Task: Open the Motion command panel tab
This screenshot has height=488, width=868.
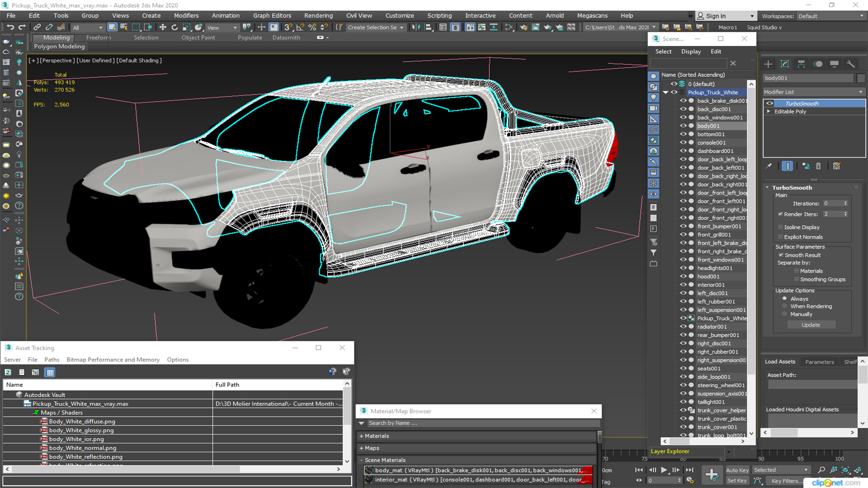Action: click(818, 64)
